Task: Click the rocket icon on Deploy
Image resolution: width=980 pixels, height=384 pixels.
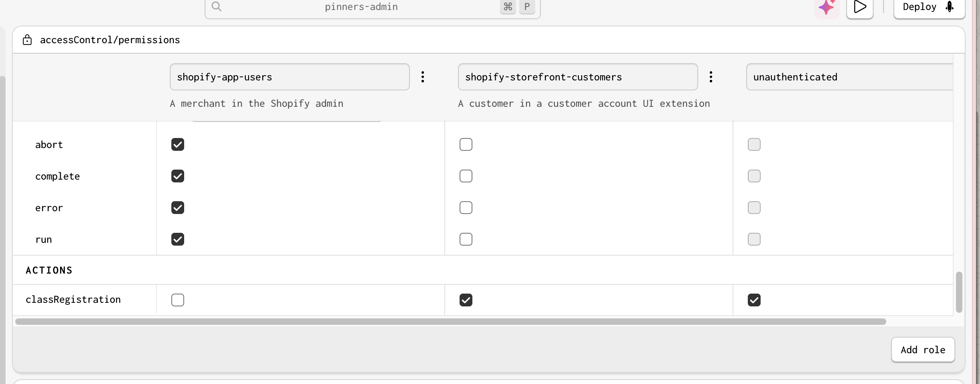Action: (x=950, y=7)
